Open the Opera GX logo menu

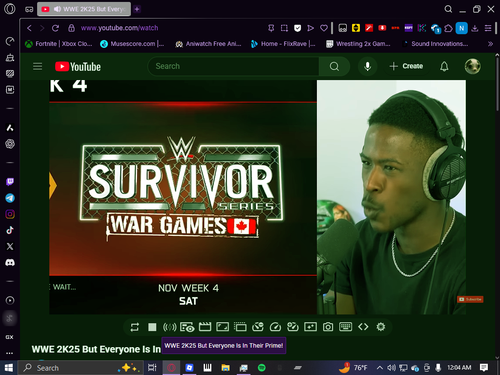coord(10,9)
